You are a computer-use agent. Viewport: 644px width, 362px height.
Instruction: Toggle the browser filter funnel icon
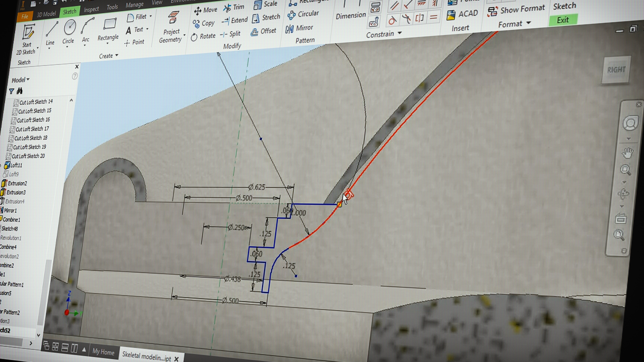point(12,91)
